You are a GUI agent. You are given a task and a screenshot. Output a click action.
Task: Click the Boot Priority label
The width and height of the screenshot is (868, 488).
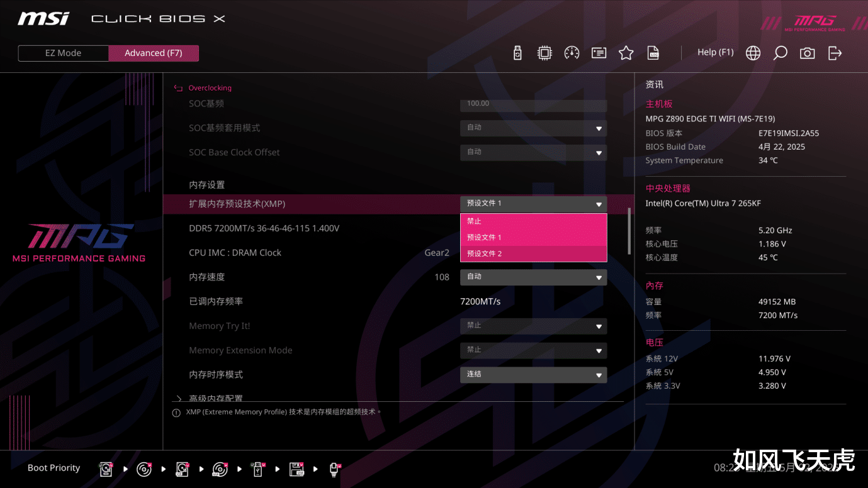54,468
